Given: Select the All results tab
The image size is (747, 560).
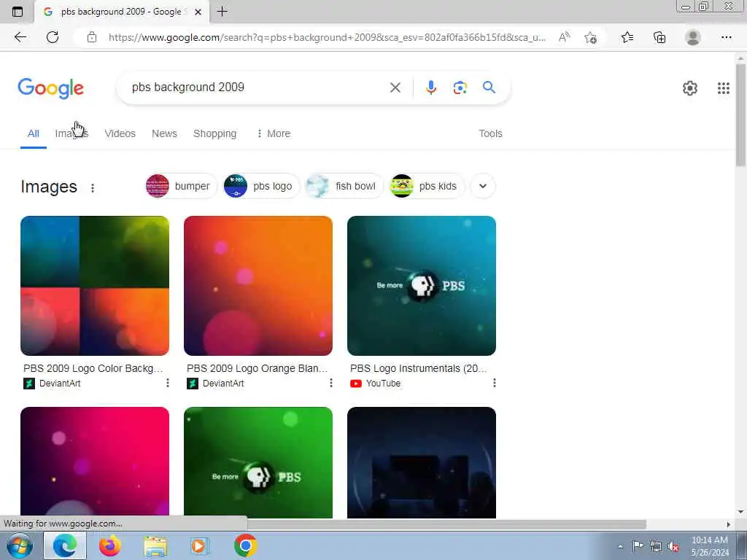Looking at the screenshot, I should pos(34,134).
